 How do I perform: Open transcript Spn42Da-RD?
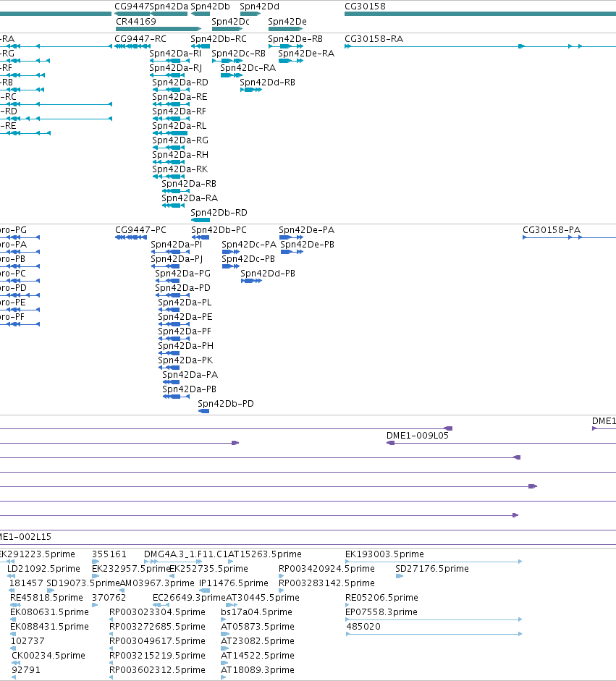pyautogui.click(x=171, y=90)
